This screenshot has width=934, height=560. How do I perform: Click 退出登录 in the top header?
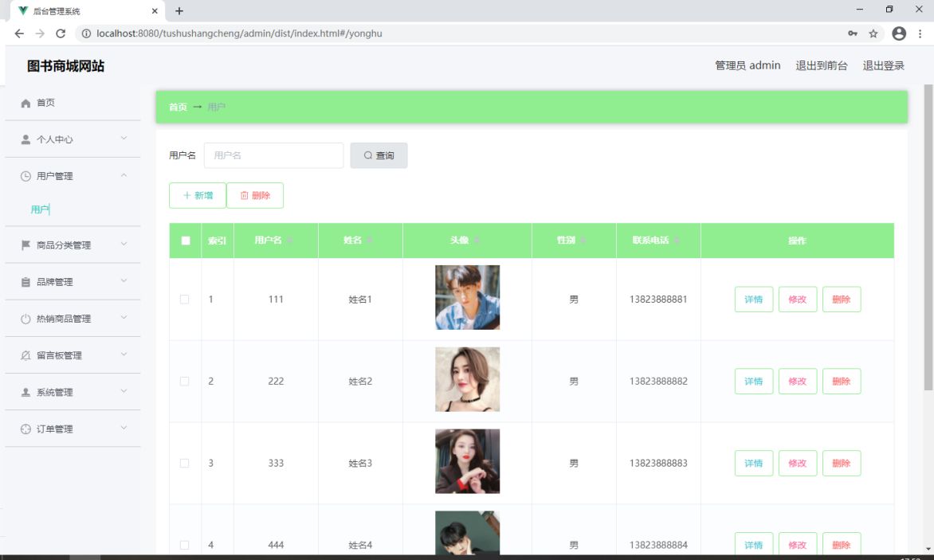883,65
